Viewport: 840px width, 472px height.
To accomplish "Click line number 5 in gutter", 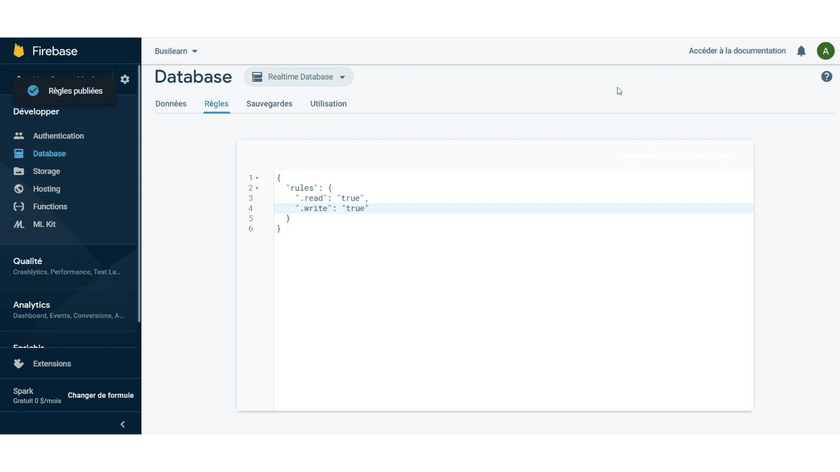I will (250, 219).
